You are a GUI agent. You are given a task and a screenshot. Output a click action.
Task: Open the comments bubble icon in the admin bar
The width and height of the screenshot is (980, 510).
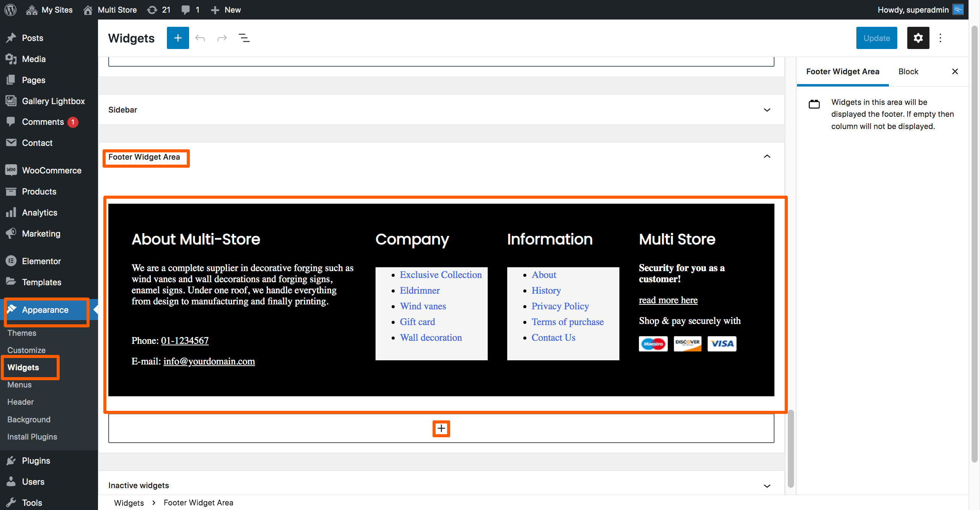186,10
